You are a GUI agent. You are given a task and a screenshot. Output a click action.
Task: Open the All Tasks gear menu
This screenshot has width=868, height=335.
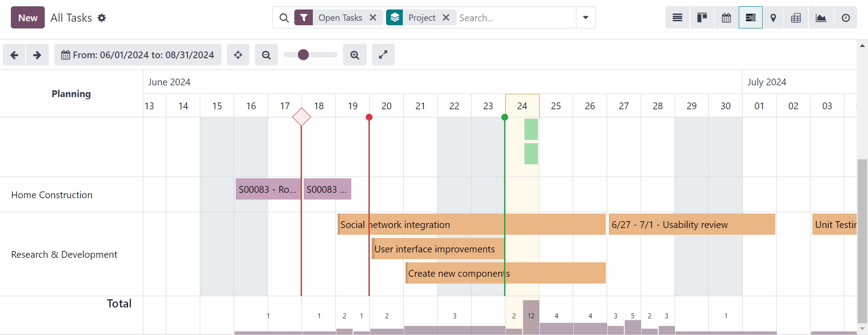point(102,18)
